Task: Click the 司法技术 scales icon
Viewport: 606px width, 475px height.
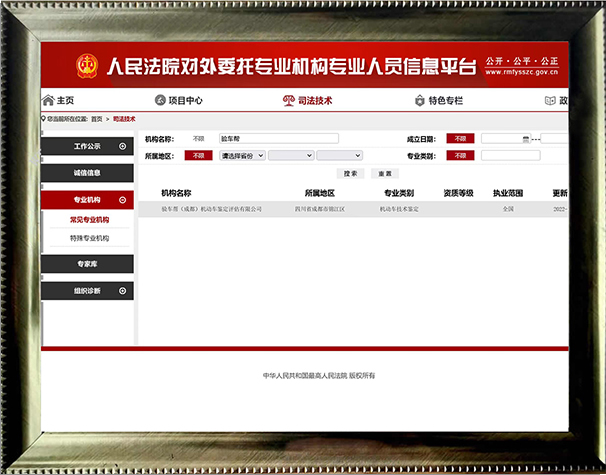Action: tap(290, 101)
